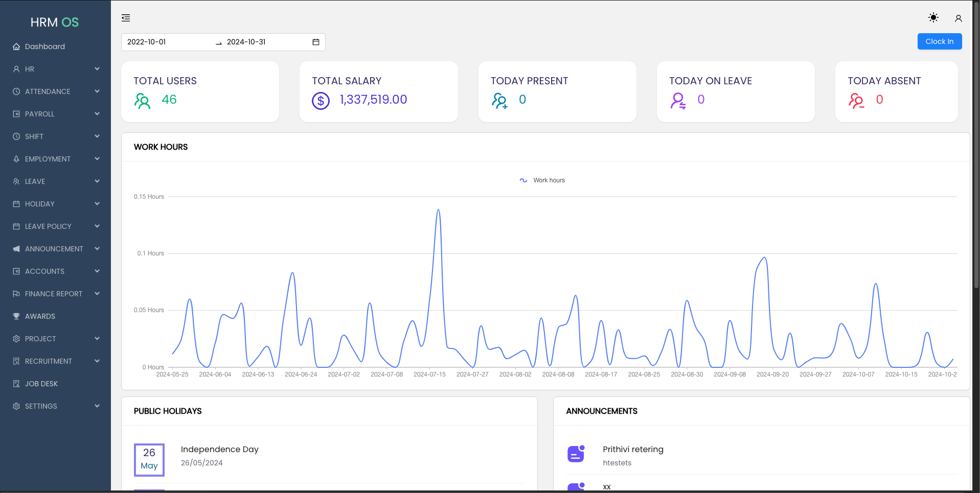Go to the AWARDS page
Image resolution: width=980 pixels, height=493 pixels.
[x=40, y=316]
